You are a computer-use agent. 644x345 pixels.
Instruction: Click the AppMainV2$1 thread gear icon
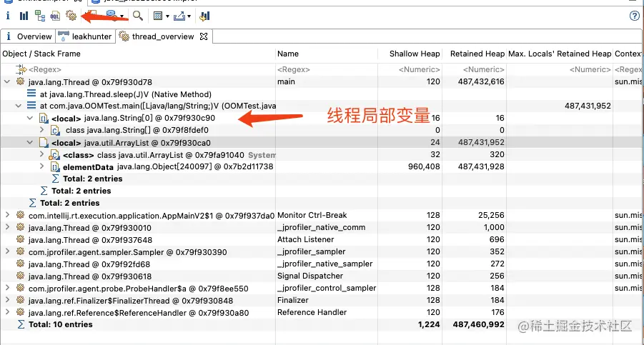pyautogui.click(x=20, y=215)
